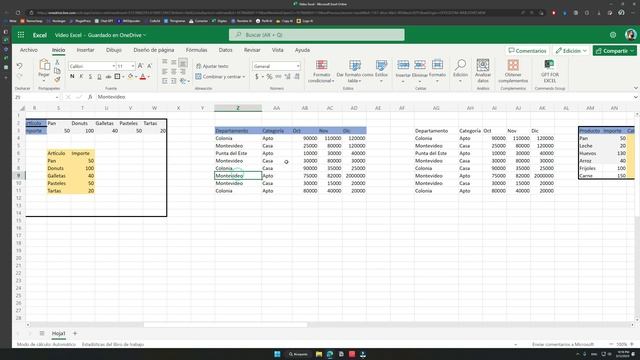This screenshot has height=360, width=640.
Task: Apply percent style format
Action: (x=269, y=76)
